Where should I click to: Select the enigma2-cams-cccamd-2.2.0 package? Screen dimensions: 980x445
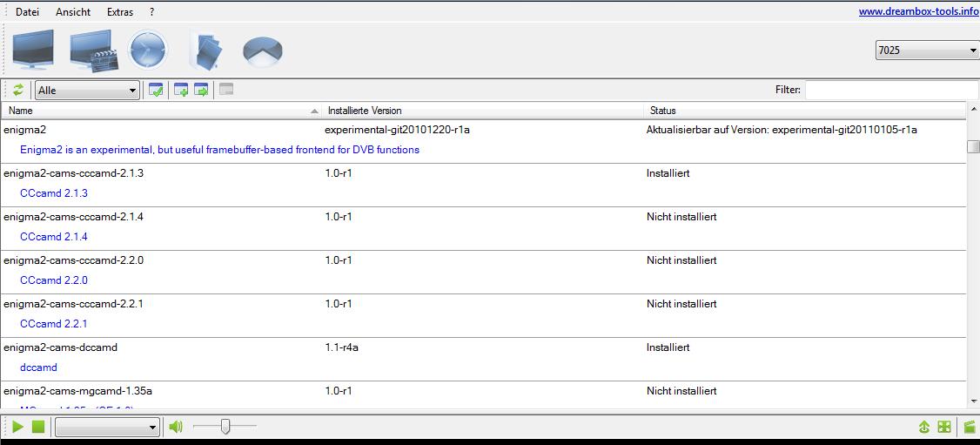[x=483, y=272]
